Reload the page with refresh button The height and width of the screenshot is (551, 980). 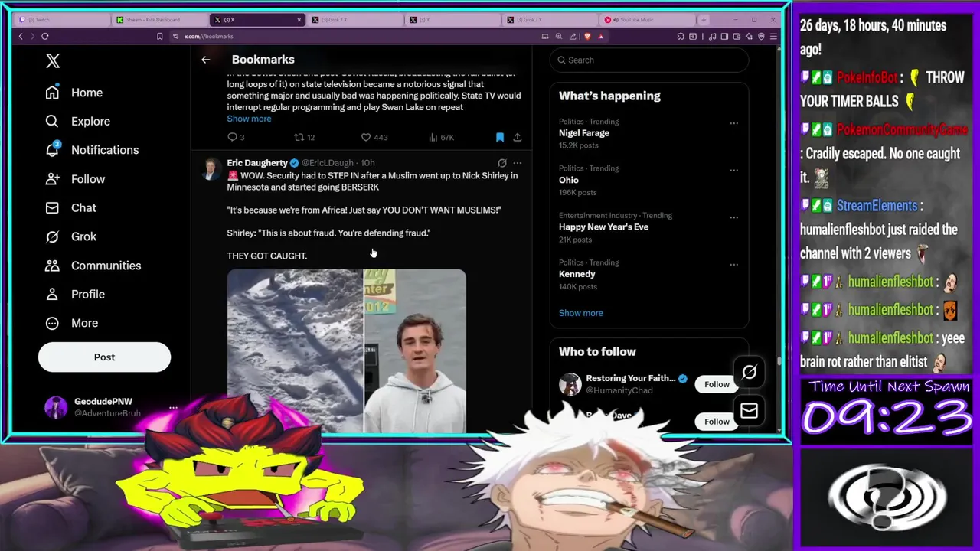point(45,36)
